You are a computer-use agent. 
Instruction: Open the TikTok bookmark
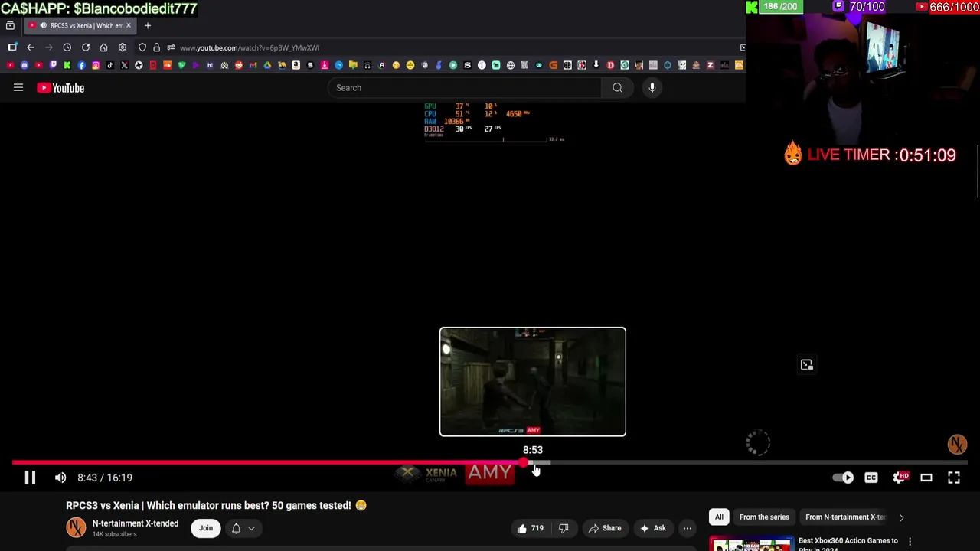110,65
